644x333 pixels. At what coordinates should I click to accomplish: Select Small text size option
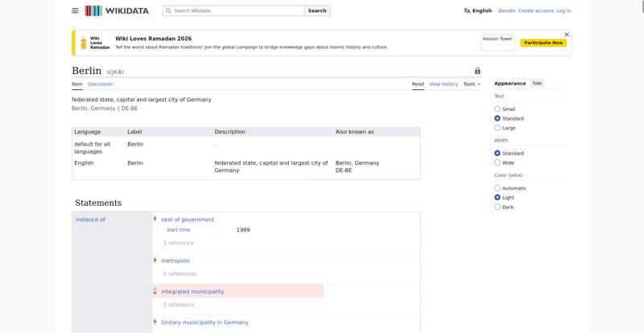497,109
